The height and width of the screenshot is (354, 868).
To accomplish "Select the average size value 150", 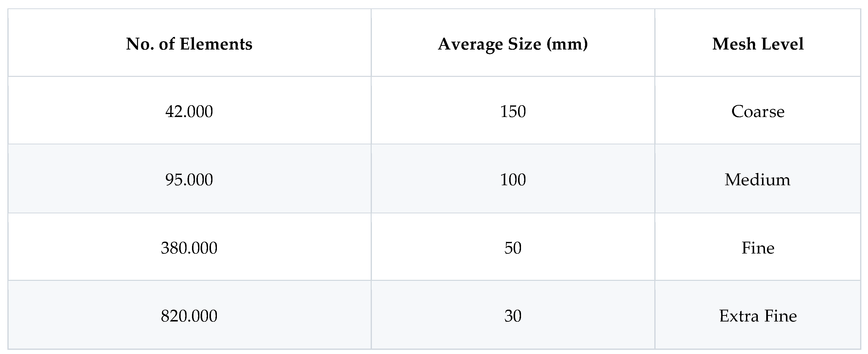I will (x=513, y=111).
